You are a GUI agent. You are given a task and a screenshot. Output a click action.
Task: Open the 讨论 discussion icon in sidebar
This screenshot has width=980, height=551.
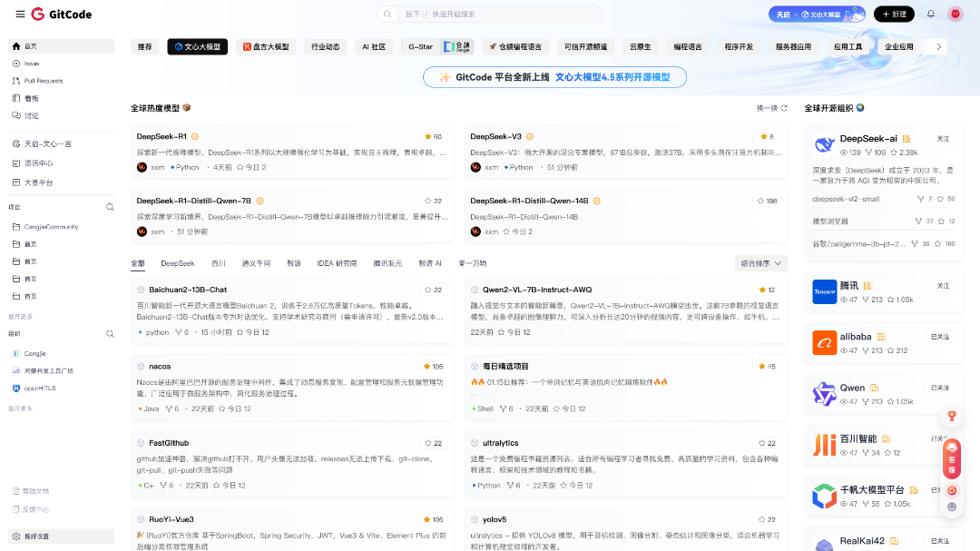(15, 115)
